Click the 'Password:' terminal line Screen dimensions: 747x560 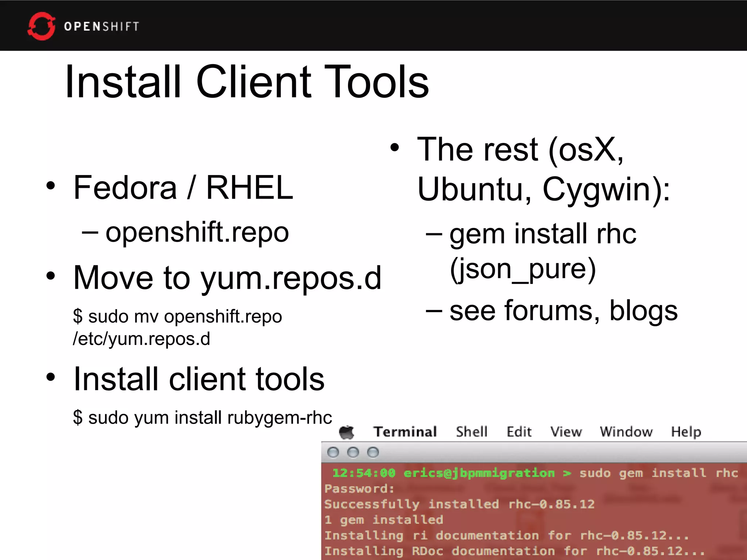[360, 489]
